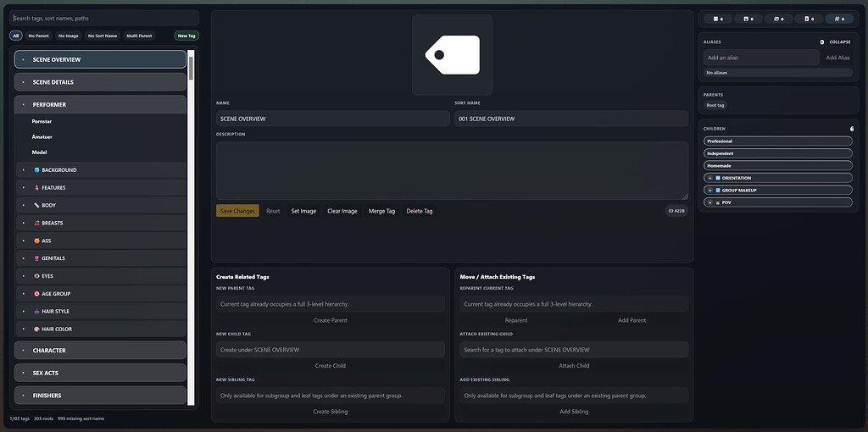Click Save Changes
This screenshot has width=868, height=432.
click(237, 211)
